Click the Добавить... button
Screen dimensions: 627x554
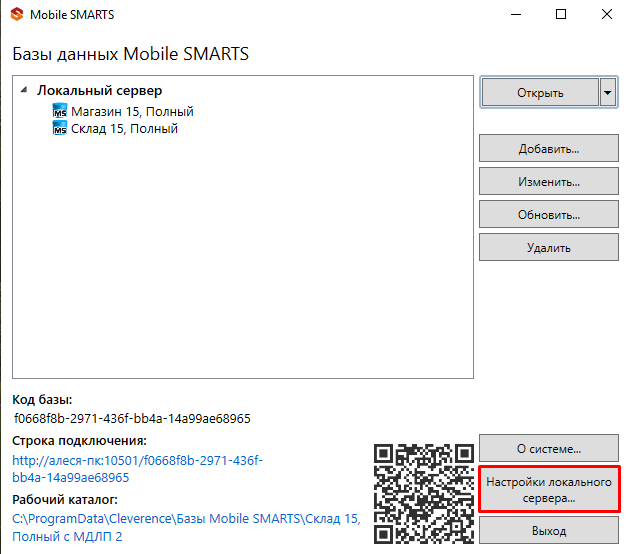pos(549,148)
